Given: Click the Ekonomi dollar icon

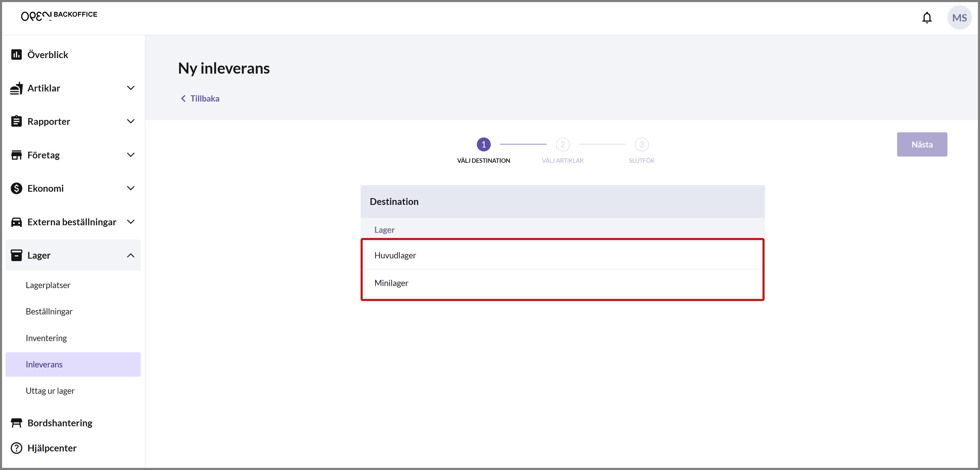Looking at the screenshot, I should [16, 188].
